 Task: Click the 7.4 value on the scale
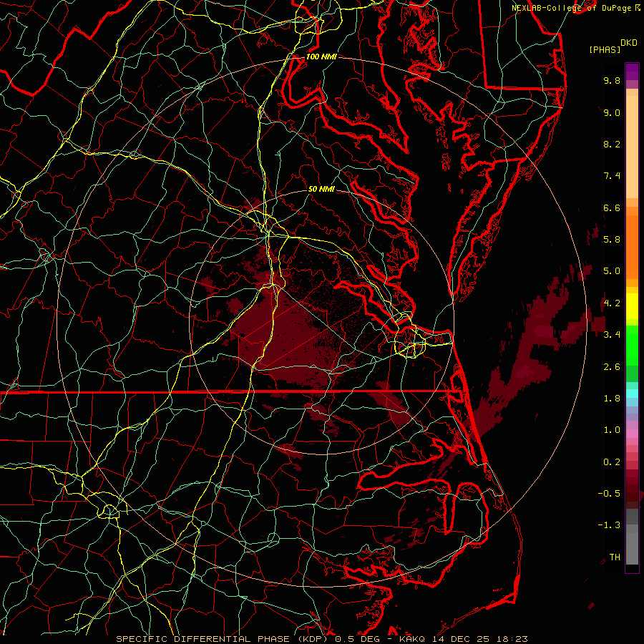[612, 176]
